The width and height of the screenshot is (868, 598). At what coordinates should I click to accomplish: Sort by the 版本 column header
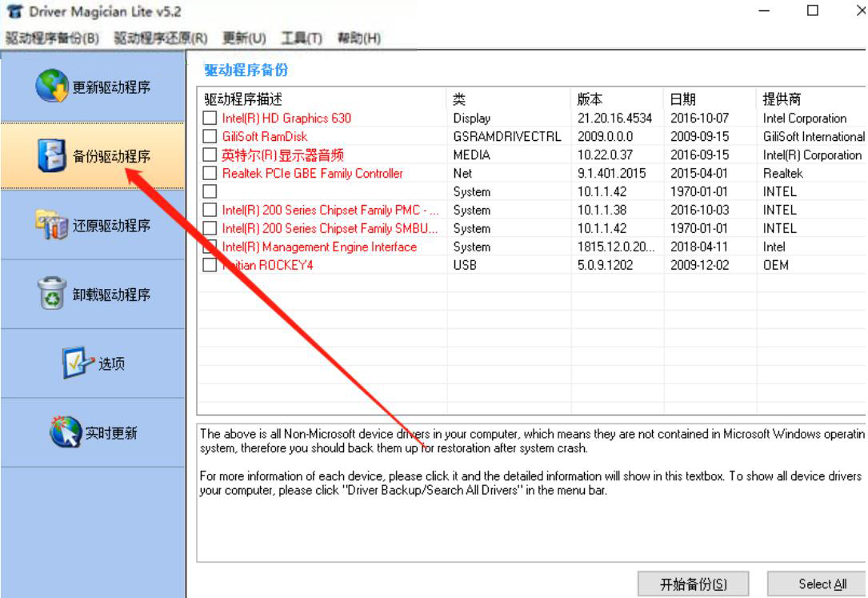(x=618, y=99)
